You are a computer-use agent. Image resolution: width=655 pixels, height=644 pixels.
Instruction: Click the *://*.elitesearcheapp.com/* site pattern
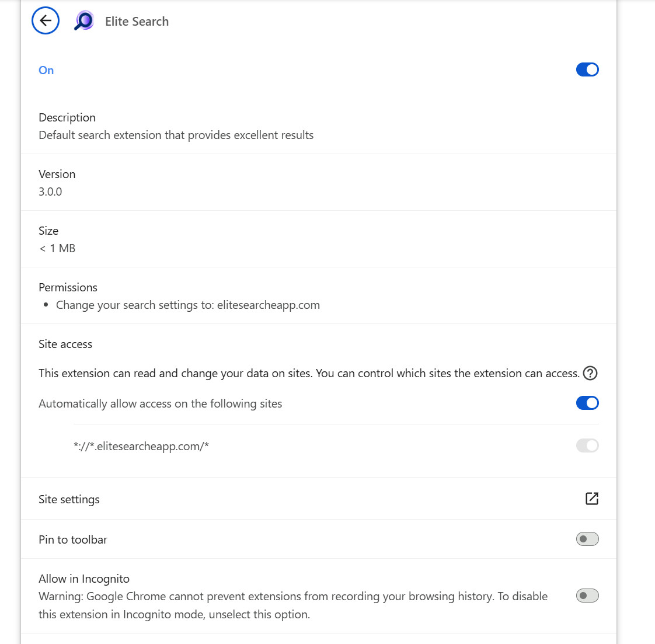[x=141, y=446]
